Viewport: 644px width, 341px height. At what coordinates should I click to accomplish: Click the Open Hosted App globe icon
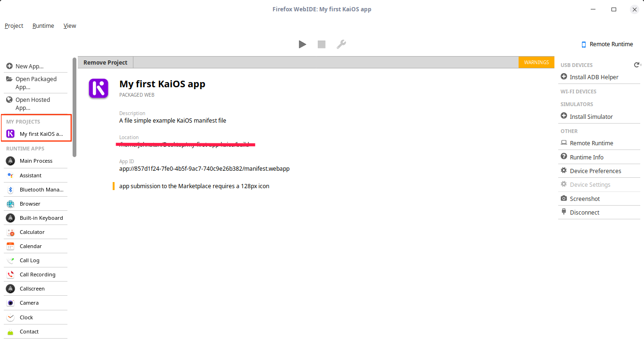point(9,100)
